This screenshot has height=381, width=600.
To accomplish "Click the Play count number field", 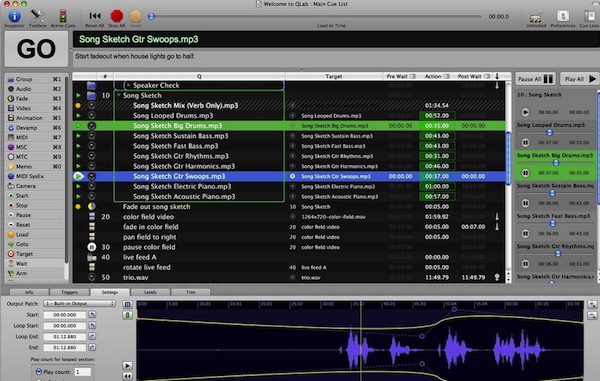I will pos(82,372).
